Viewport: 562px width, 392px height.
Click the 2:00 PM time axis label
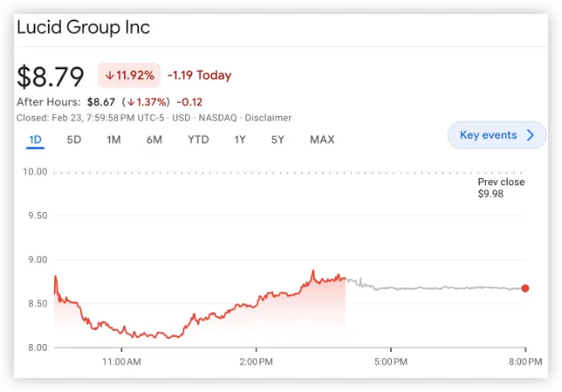tap(255, 362)
